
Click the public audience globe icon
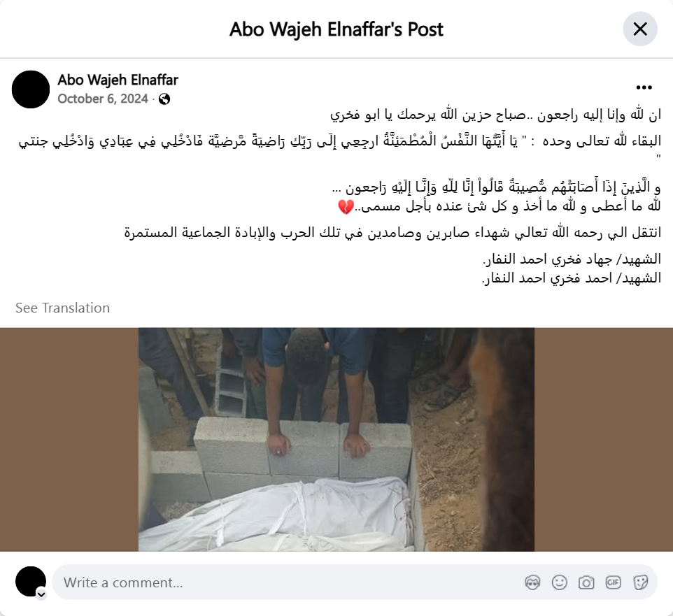point(164,99)
